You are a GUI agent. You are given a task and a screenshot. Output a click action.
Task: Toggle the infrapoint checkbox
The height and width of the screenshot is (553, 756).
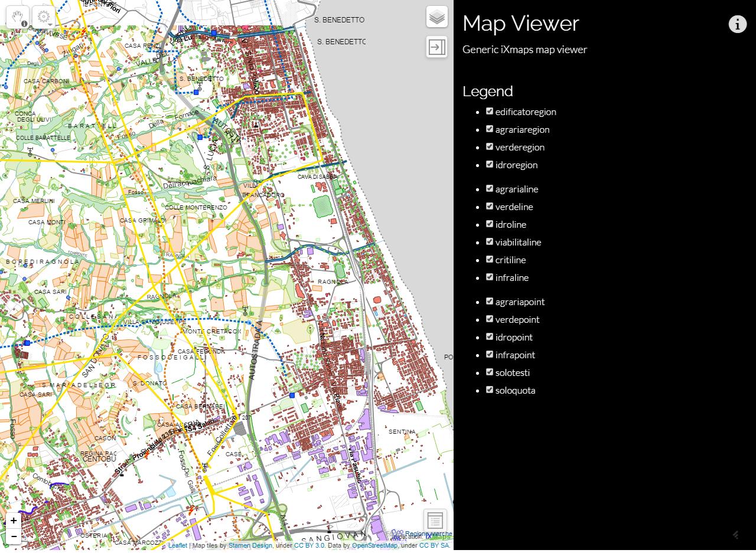[490, 354]
